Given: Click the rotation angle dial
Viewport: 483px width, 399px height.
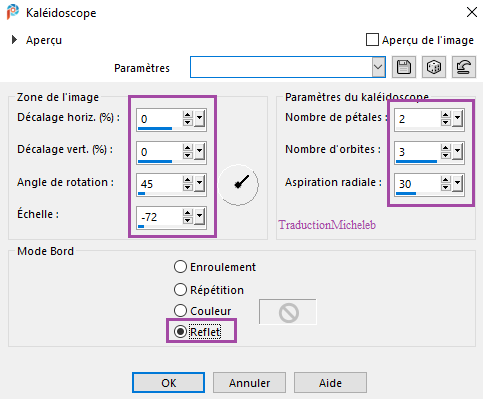Looking at the screenshot, I should (238, 184).
